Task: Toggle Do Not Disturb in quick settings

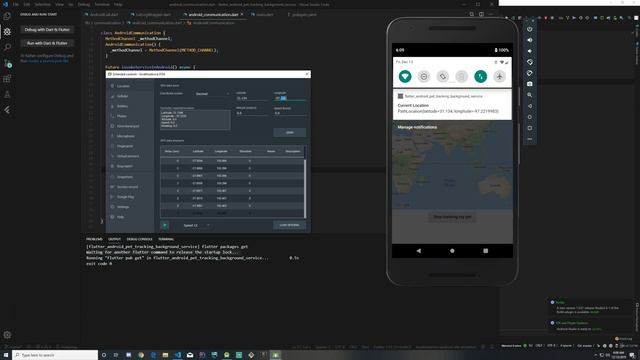Action: tap(424, 76)
